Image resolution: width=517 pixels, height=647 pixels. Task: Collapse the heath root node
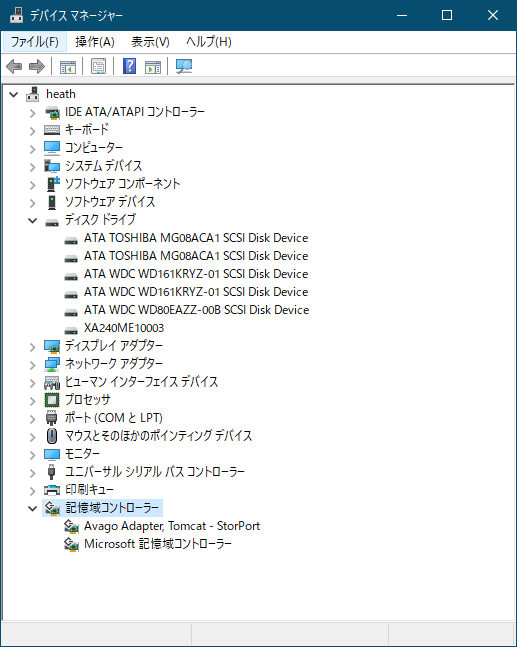point(14,94)
